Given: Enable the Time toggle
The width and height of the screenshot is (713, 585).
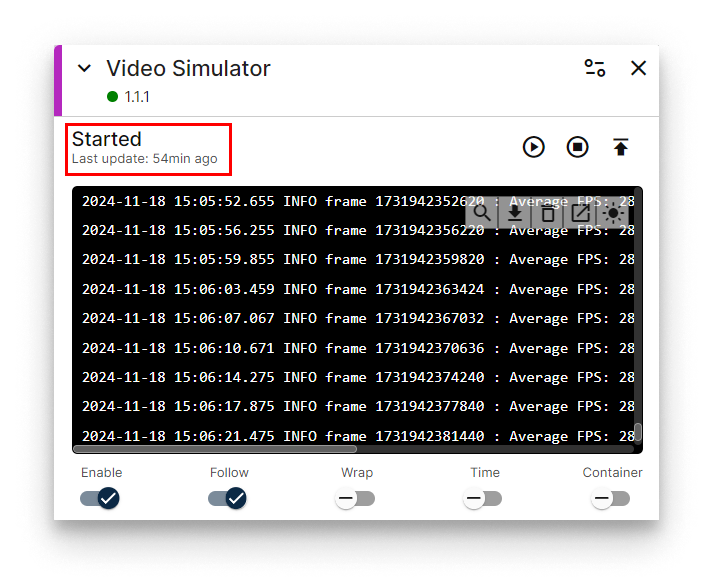Looking at the screenshot, I should click(483, 499).
